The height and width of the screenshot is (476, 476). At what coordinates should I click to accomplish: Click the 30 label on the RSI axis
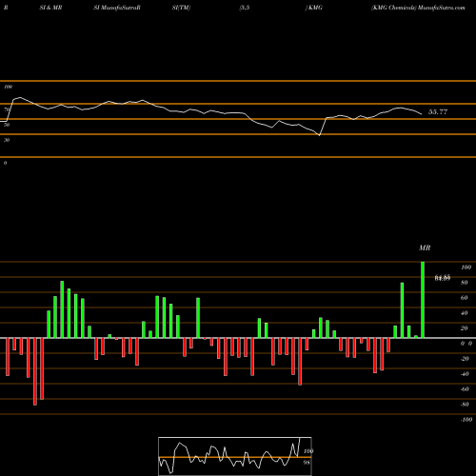click(x=7, y=140)
